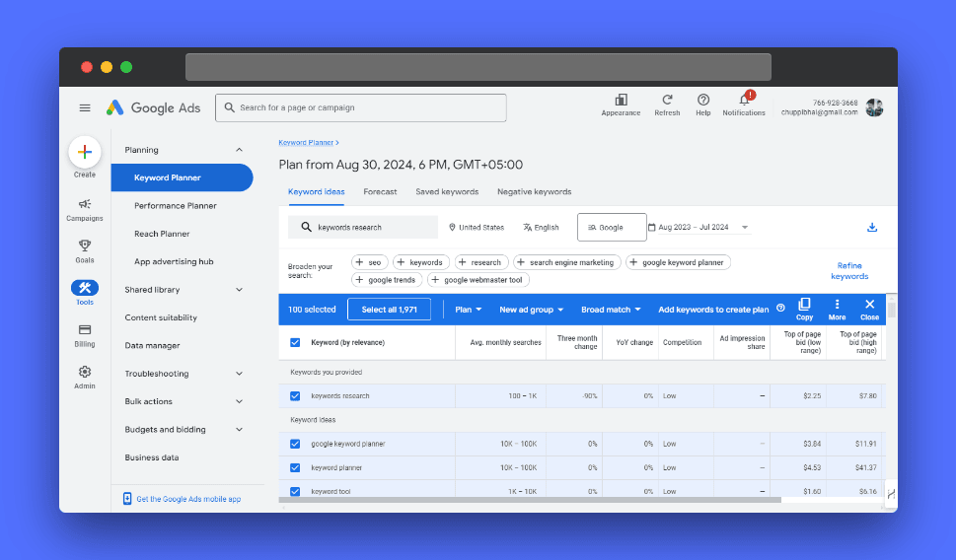Screen dimensions: 956x560
Task: Click the vertical table scrollbar
Action: [x=891, y=309]
